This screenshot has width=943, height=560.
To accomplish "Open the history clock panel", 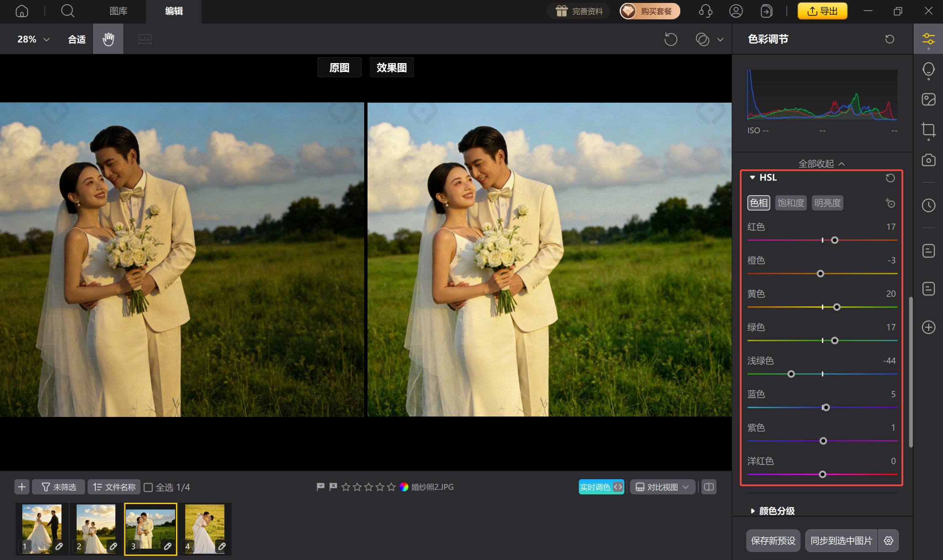I will click(x=928, y=205).
